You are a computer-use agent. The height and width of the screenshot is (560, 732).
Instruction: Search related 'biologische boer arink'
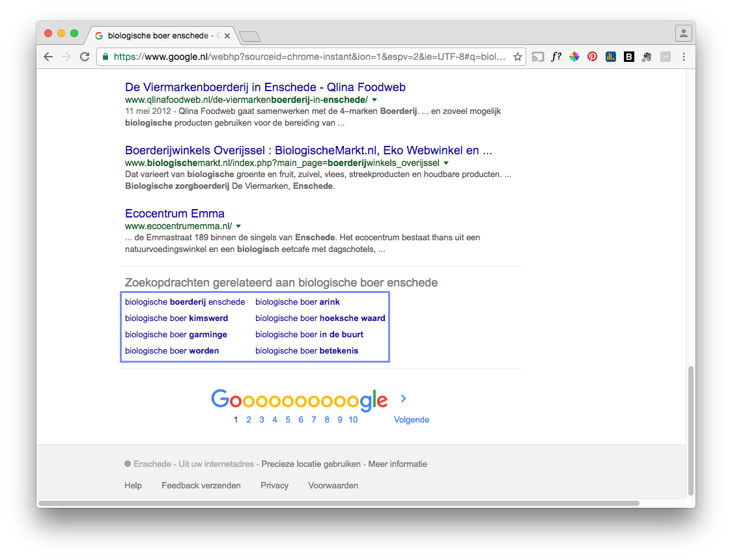[298, 302]
